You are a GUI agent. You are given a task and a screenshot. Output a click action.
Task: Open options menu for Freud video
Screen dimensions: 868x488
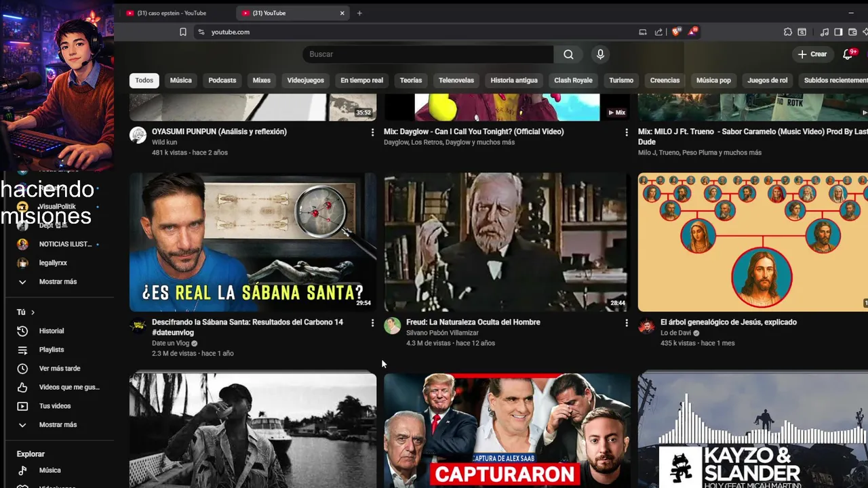coord(627,323)
